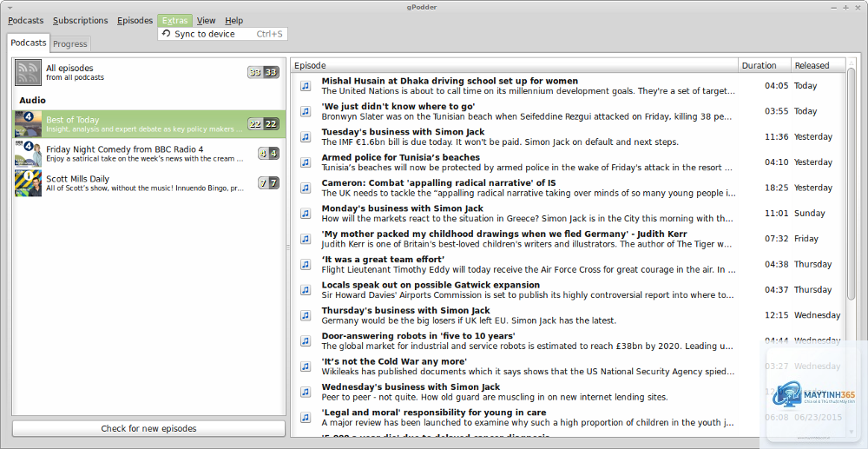Image resolution: width=868 pixels, height=449 pixels.
Task: Open the Podcasts menu
Action: pyautogui.click(x=25, y=21)
